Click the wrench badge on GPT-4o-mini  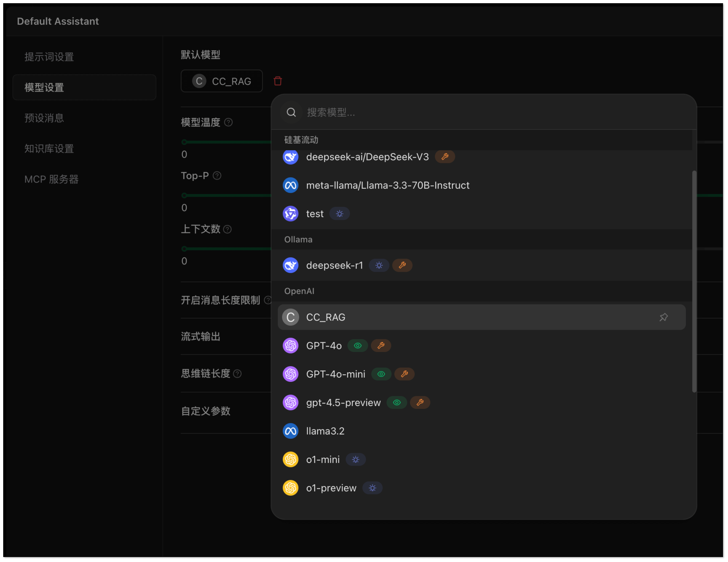(x=405, y=374)
